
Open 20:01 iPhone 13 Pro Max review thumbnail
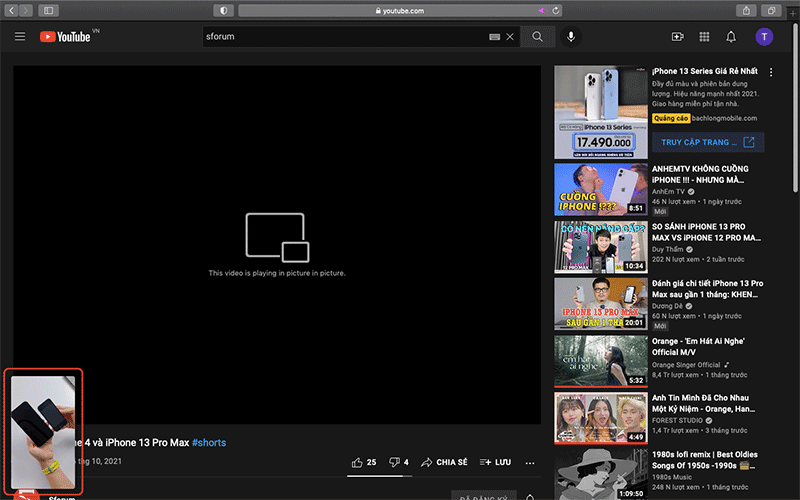[601, 304]
